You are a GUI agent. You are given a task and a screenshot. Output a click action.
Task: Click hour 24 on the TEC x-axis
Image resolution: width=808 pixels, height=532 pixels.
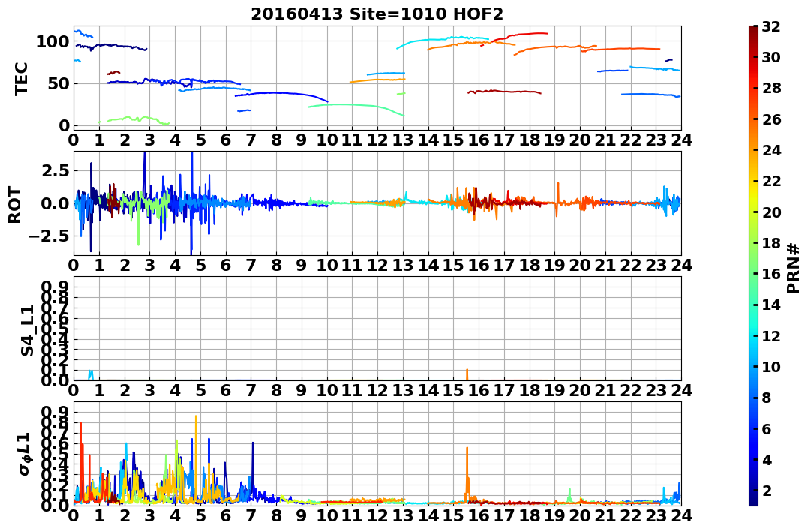(x=681, y=140)
